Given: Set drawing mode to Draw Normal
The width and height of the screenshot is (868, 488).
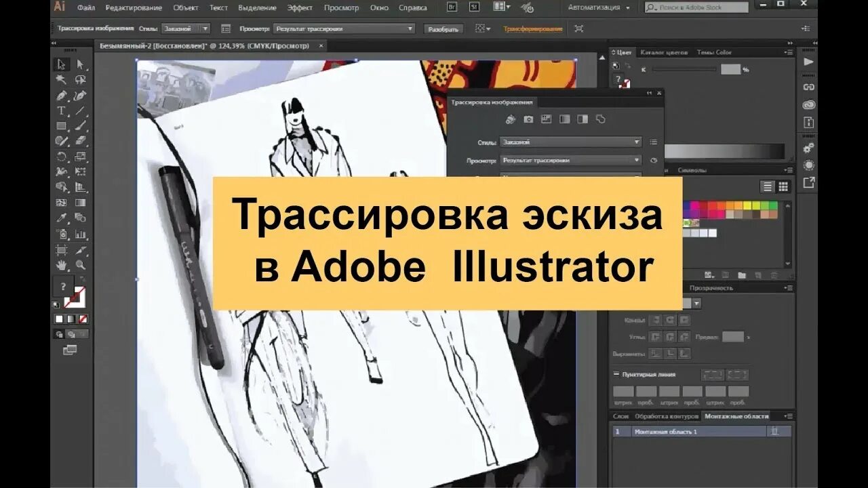Looking at the screenshot, I should coord(60,333).
